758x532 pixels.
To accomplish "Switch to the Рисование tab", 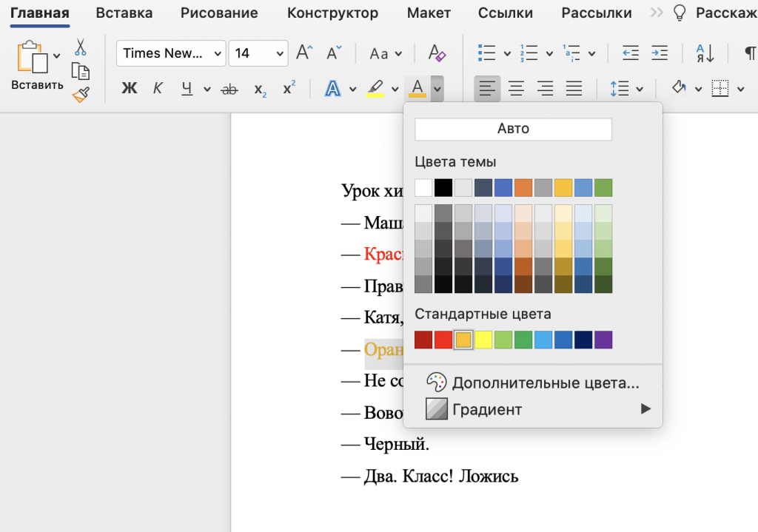I will point(219,13).
